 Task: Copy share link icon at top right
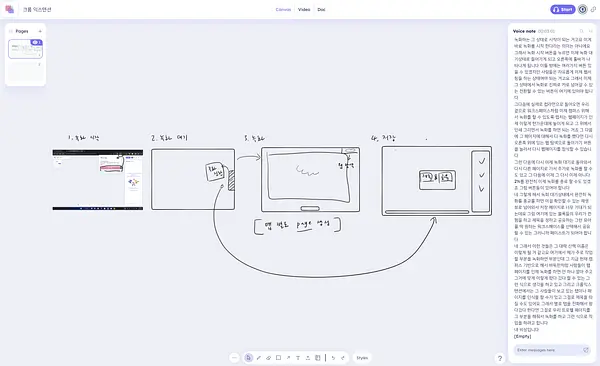(x=593, y=9)
